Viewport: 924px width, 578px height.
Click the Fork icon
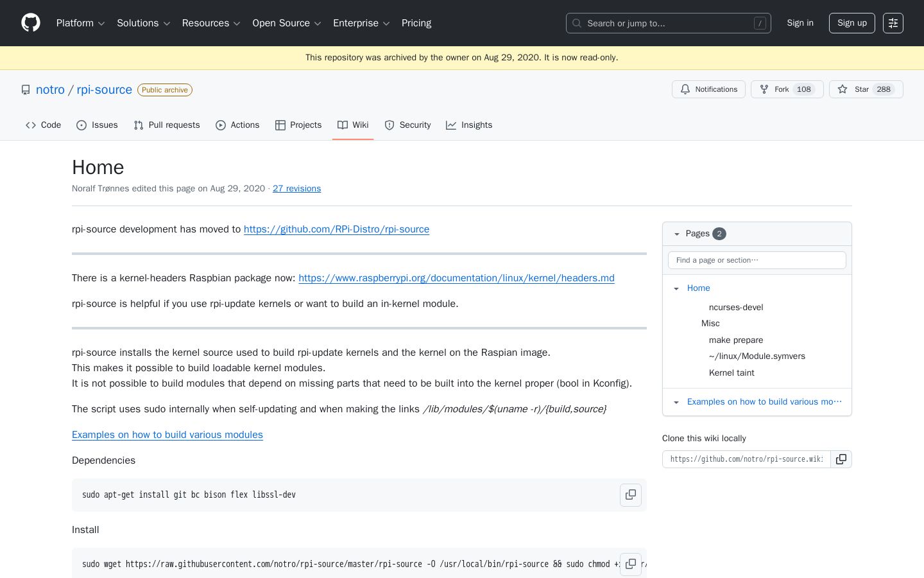764,89
